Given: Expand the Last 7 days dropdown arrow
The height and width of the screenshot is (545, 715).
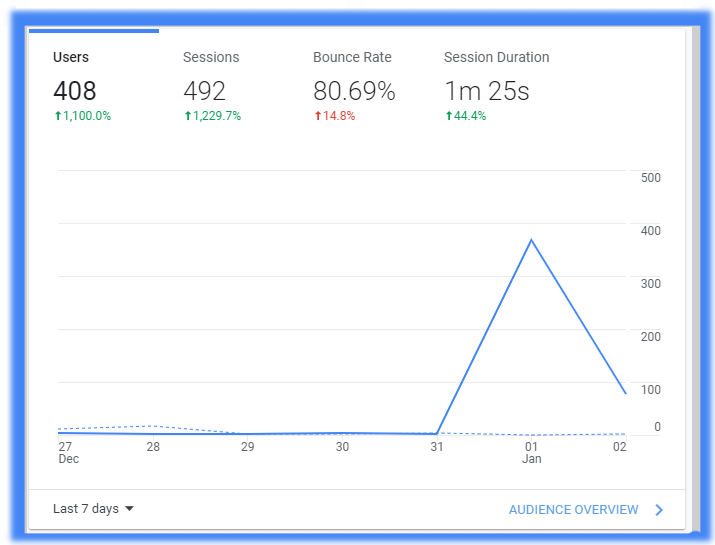Looking at the screenshot, I should (x=130, y=509).
